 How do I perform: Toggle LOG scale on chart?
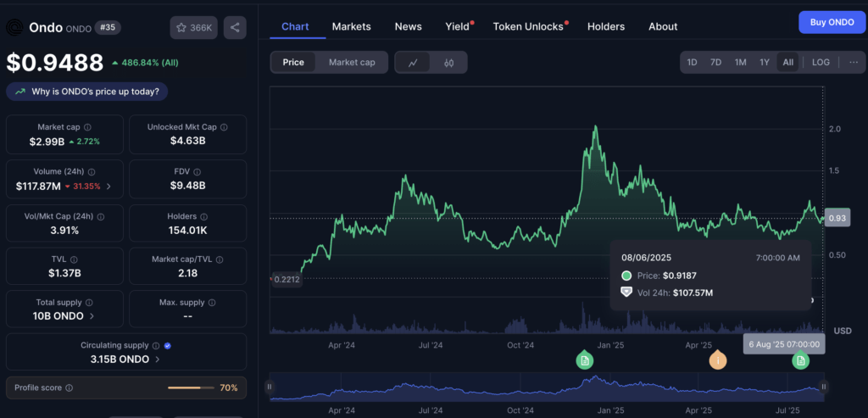(x=821, y=63)
